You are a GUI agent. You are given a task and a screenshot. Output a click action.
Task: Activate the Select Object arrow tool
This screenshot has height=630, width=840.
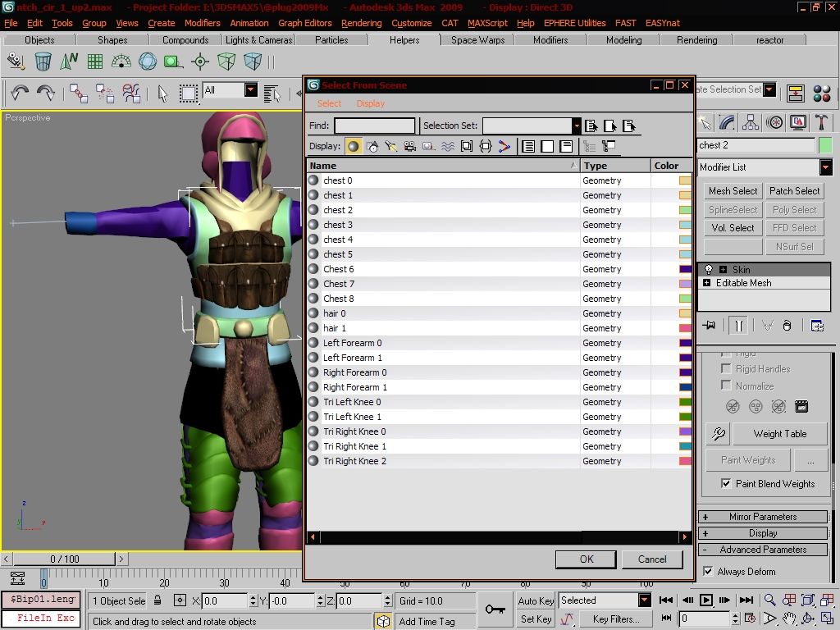163,94
